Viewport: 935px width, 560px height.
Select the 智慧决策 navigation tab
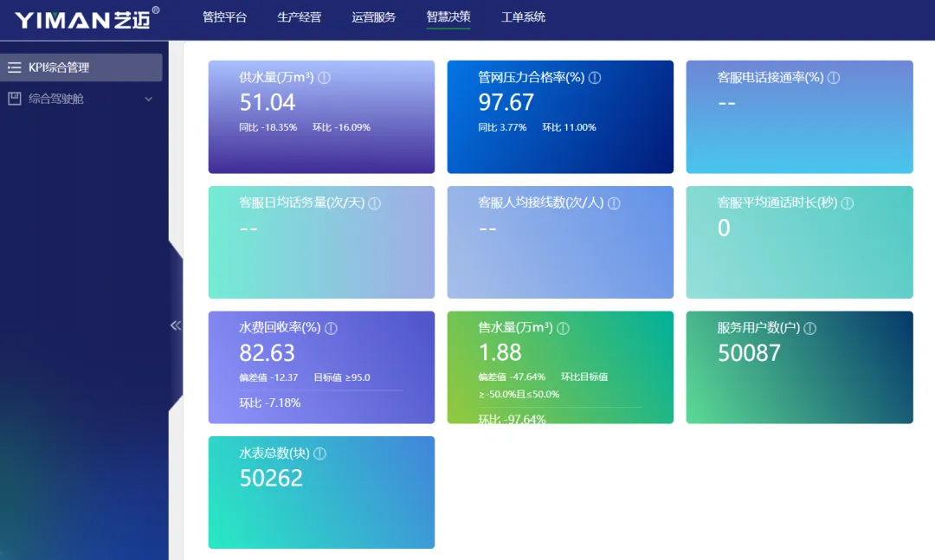coord(448,17)
